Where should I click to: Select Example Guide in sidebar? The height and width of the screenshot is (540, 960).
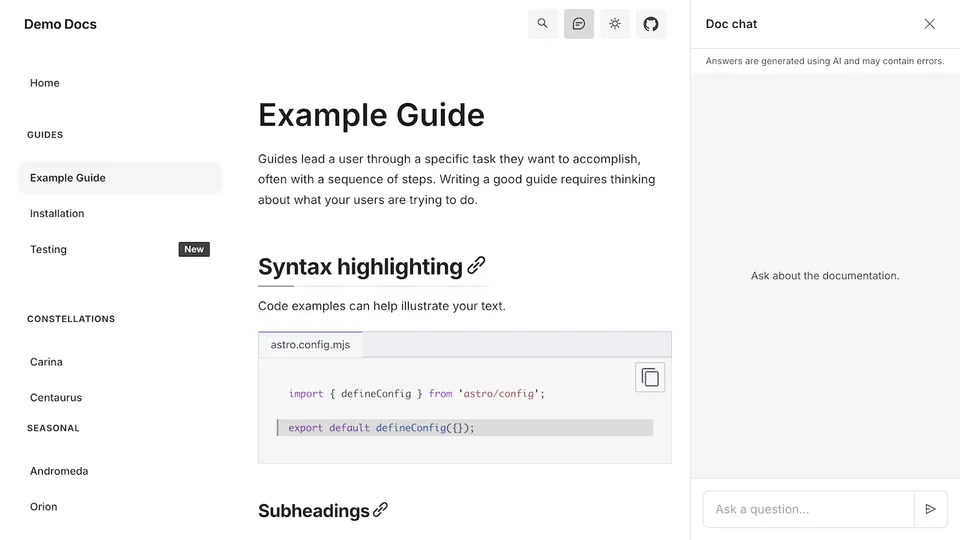[x=68, y=178]
